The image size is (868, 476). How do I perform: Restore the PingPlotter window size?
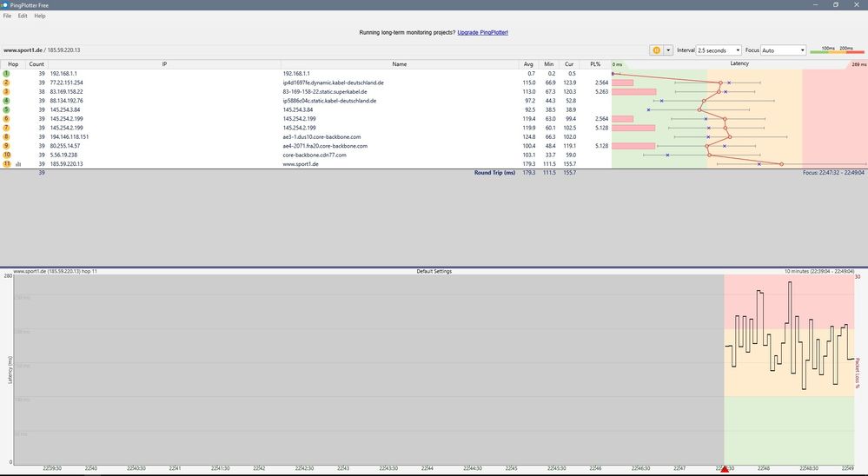(836, 4)
